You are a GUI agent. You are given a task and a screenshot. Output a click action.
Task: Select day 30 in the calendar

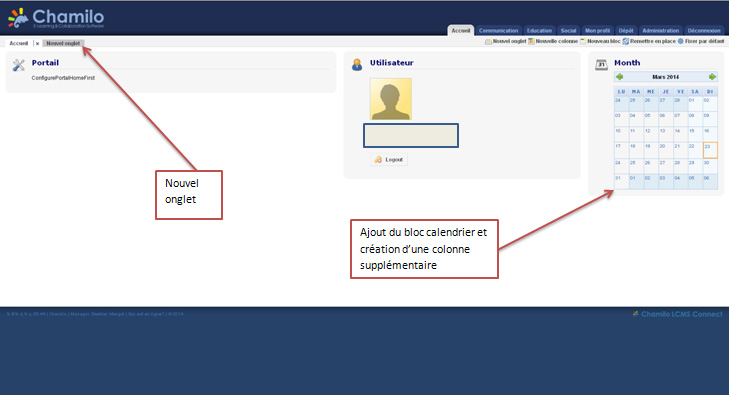pos(710,166)
